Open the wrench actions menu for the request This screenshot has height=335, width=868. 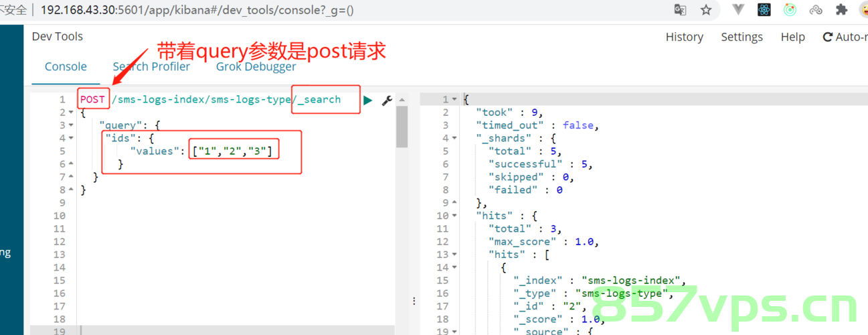pyautogui.click(x=386, y=100)
